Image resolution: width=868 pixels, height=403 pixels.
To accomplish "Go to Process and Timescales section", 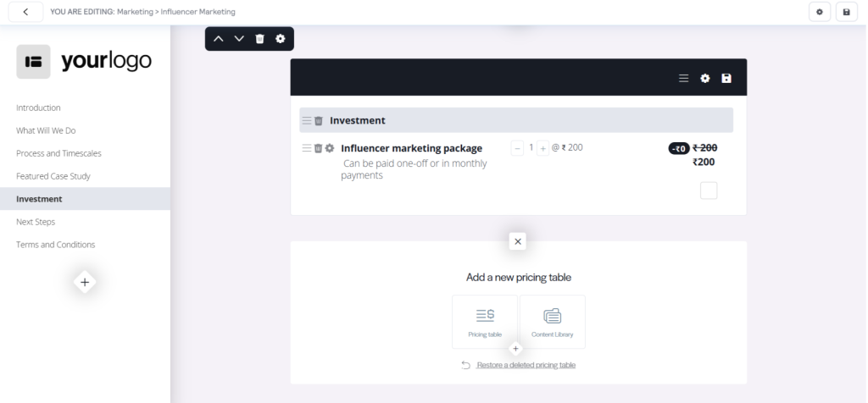I will [x=58, y=153].
